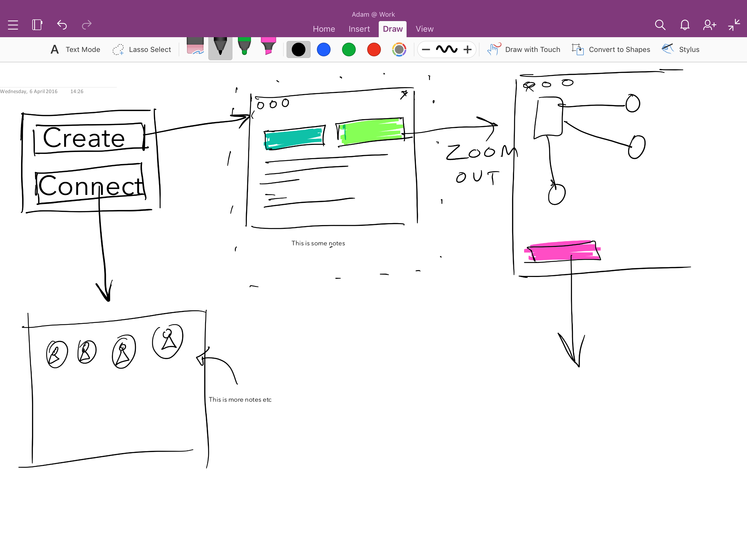Switch to Text Mode
Screen dimensions: 747x560
point(75,50)
